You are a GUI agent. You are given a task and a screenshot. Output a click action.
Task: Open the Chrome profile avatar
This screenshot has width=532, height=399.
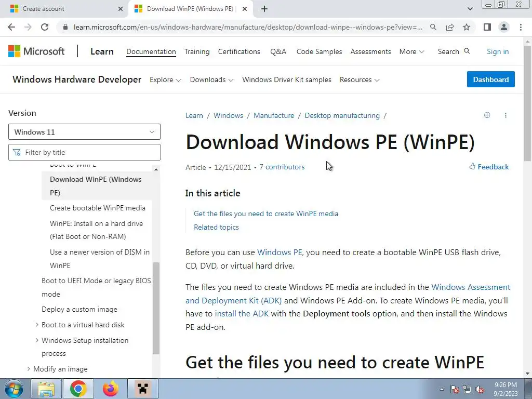tap(504, 27)
